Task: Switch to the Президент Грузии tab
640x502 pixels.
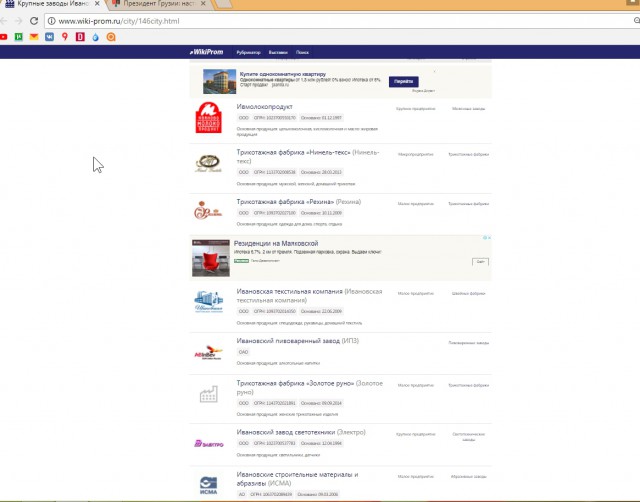Action: (160, 4)
